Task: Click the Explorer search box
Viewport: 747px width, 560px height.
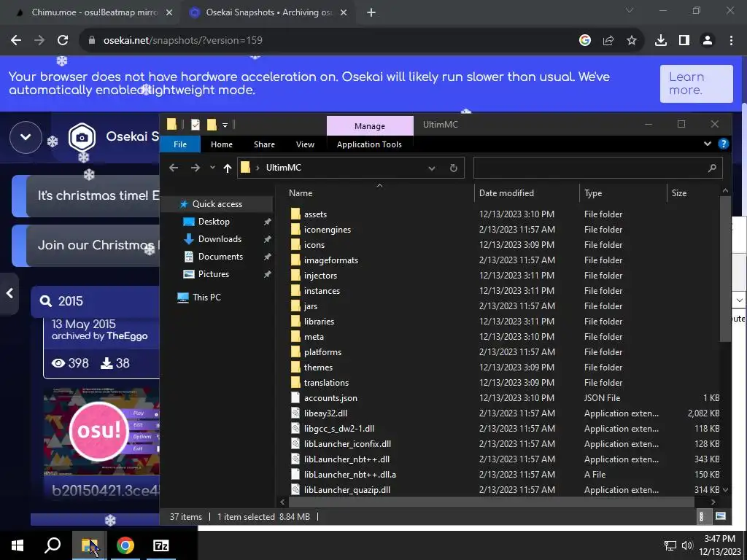Action: [591, 168]
